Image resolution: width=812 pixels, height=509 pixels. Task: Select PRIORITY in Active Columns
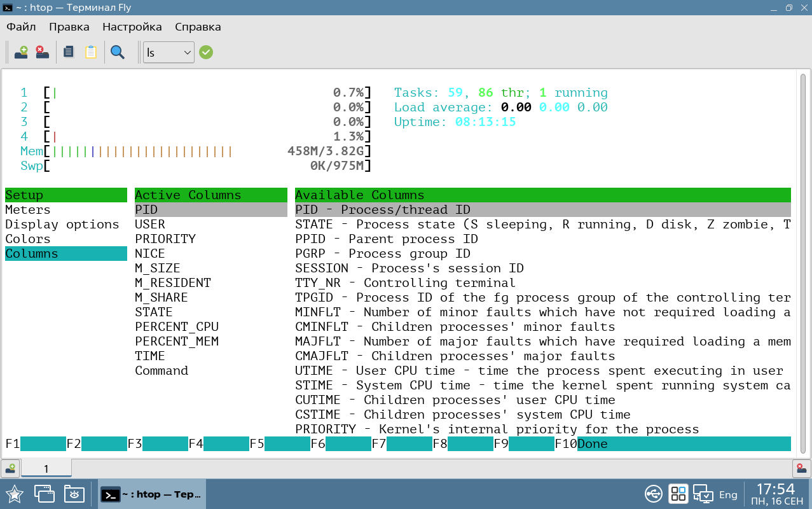[211, 239]
